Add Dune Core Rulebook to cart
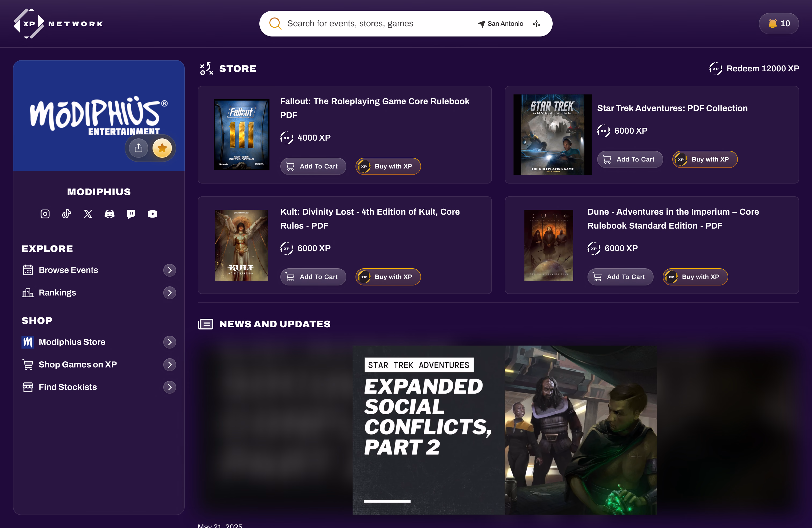 620,277
